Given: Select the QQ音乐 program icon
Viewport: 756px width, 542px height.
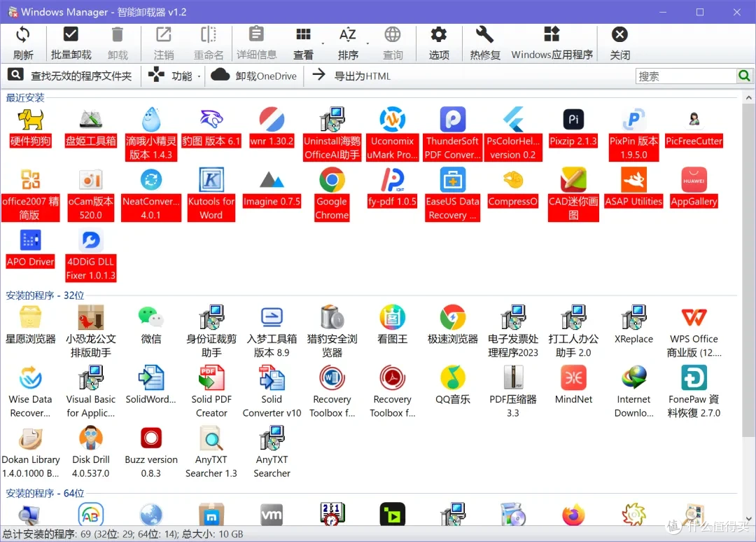Looking at the screenshot, I should (x=452, y=379).
